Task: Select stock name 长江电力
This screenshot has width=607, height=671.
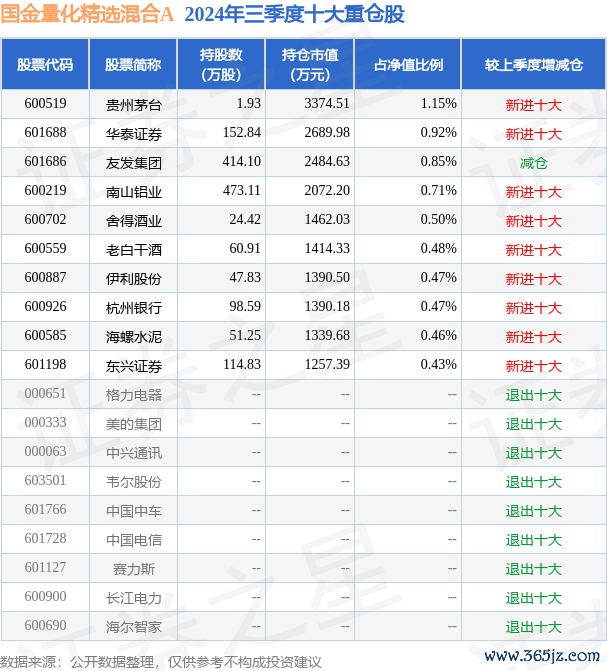Action: click(x=134, y=598)
